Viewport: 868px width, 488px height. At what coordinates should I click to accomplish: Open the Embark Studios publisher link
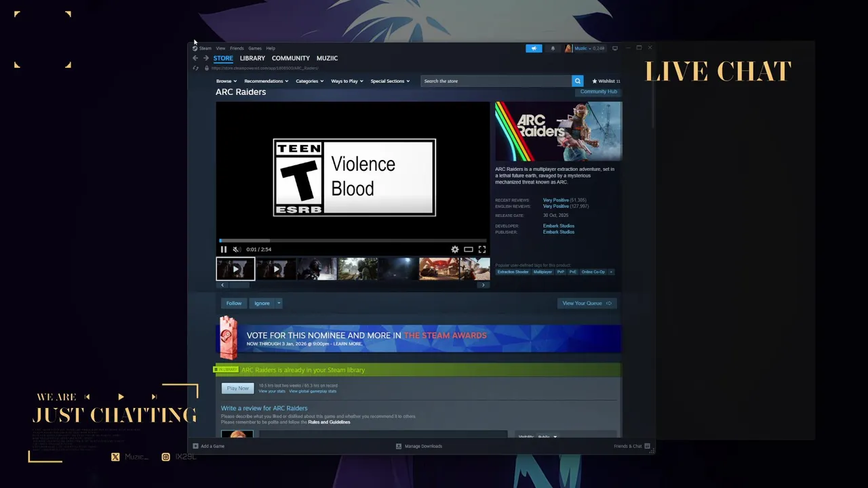tap(559, 232)
